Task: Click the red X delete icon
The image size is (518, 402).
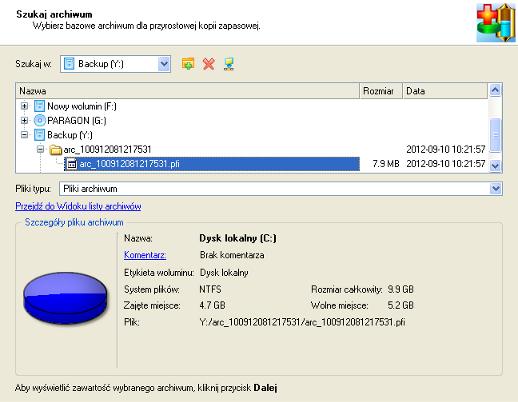Action: click(209, 64)
